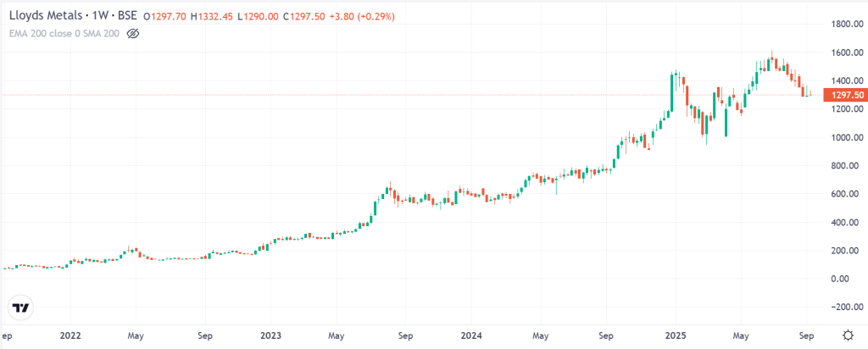The width and height of the screenshot is (868, 349).
Task: Click the high value H1332.45
Action: point(212,17)
